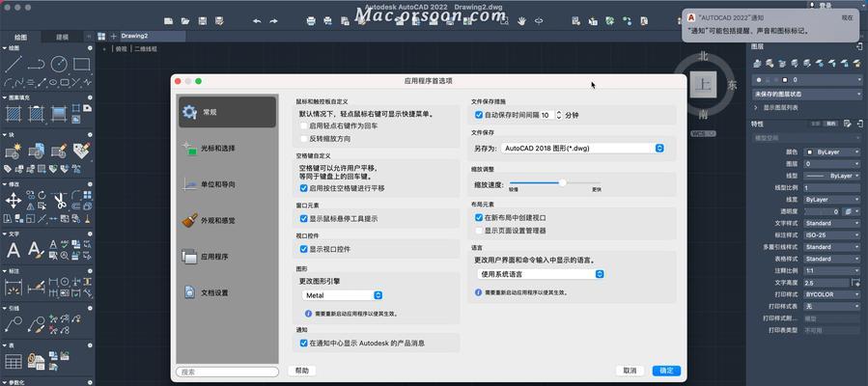Uncheck 显示视口控件 checkbox

tap(304, 249)
